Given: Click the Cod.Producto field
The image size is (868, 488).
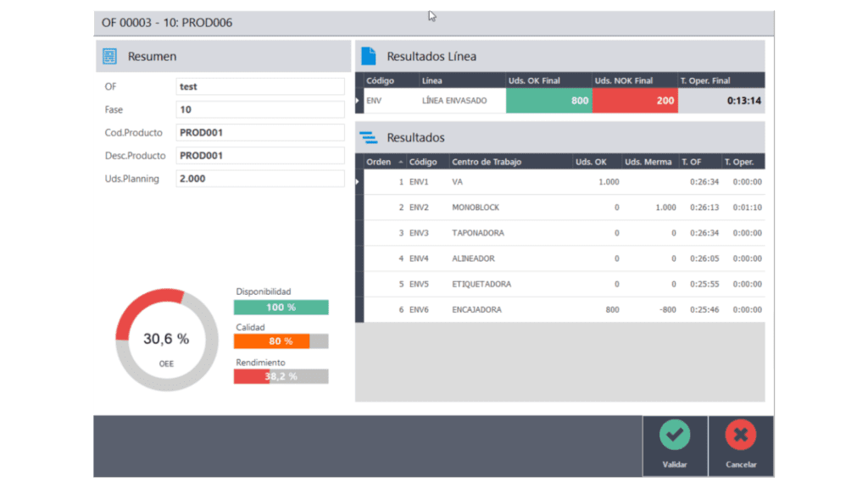Looking at the screenshot, I should [260, 132].
